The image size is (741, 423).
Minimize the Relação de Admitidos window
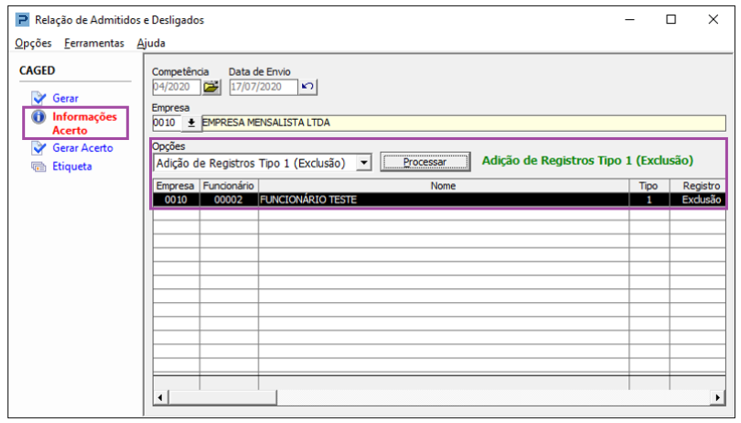[629, 19]
